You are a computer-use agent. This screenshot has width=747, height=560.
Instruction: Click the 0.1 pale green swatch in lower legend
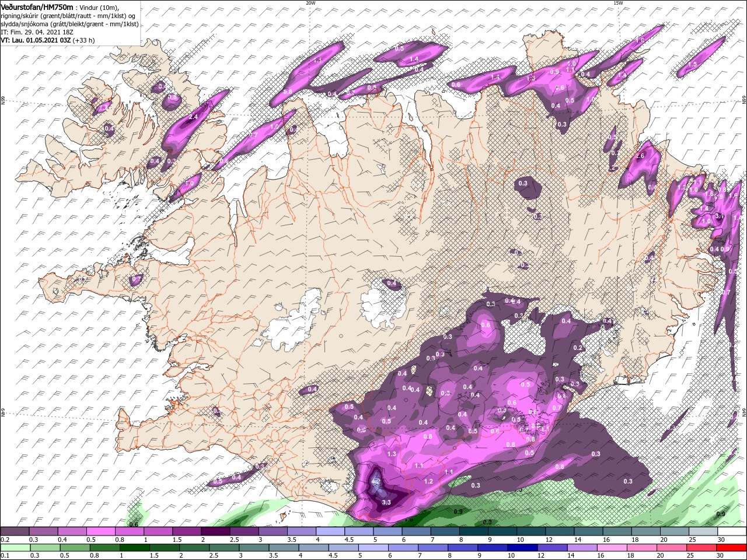tap(15, 547)
